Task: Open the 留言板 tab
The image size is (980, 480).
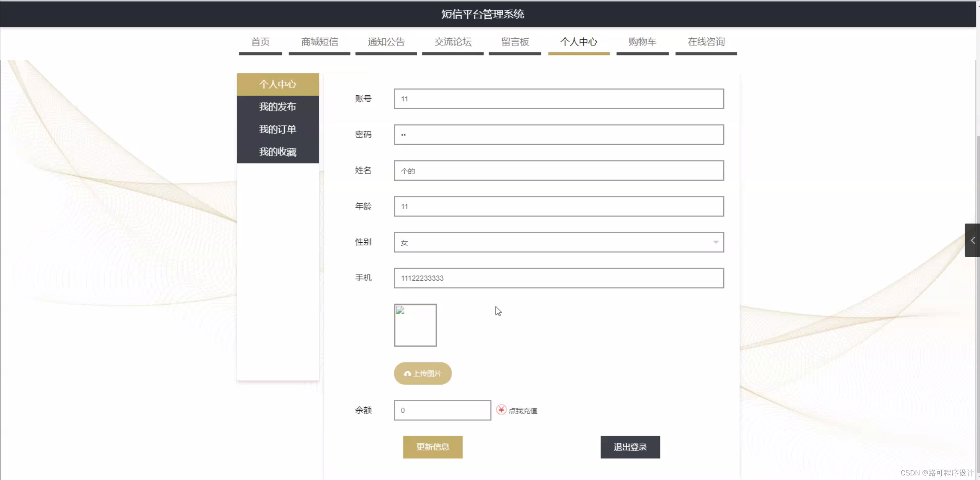Action: click(x=515, y=42)
